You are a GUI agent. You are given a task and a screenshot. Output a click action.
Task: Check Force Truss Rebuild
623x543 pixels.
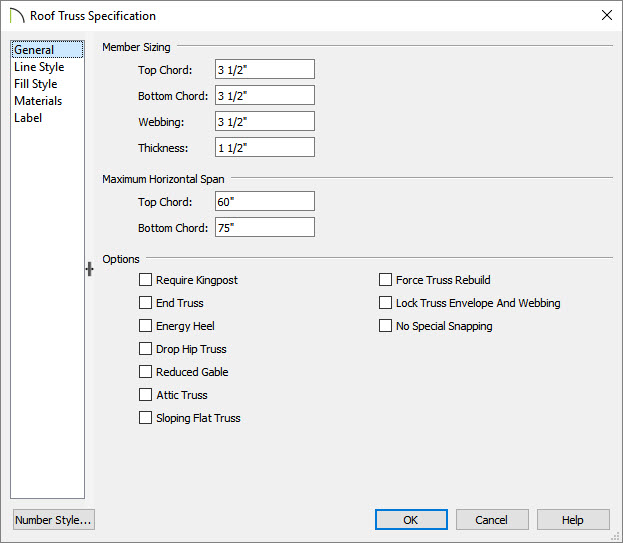click(x=385, y=280)
